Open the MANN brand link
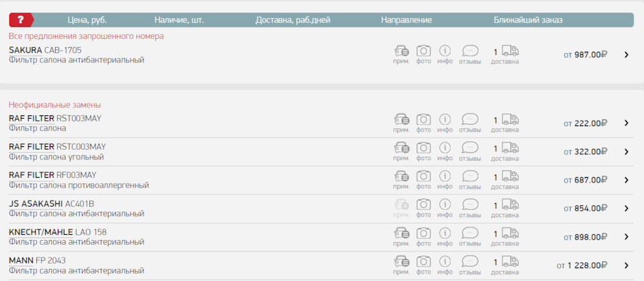644x281 pixels. click(21, 260)
